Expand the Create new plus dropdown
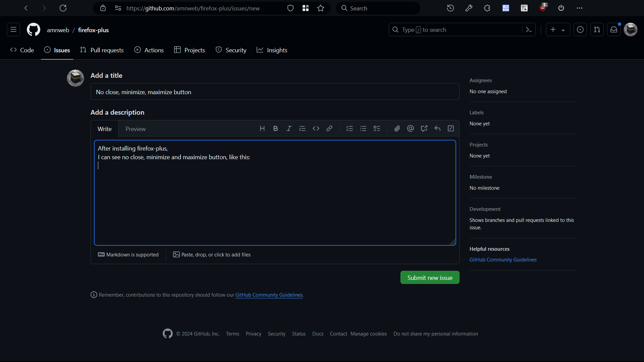 coord(558,29)
